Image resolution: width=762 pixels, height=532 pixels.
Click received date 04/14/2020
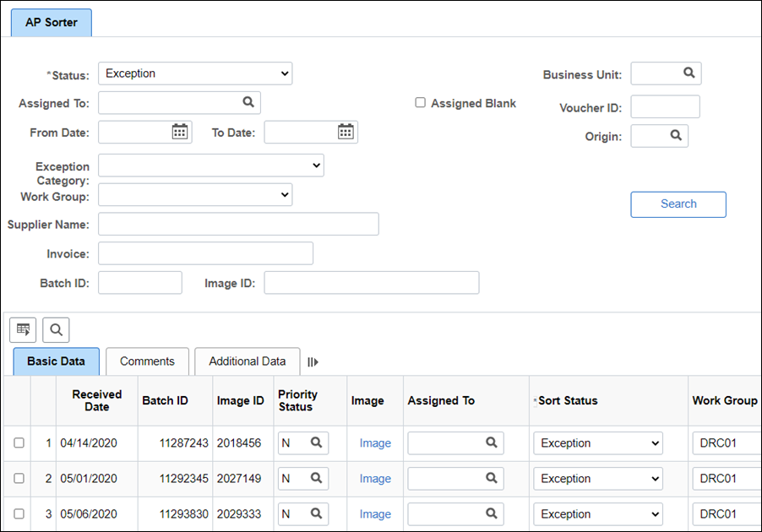89,443
